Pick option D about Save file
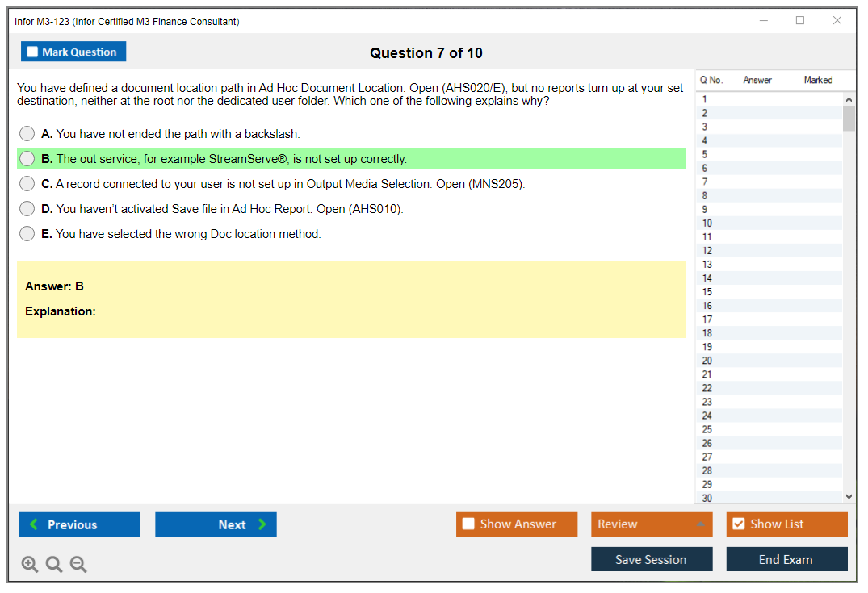This screenshot has height=593, width=868. (x=27, y=209)
